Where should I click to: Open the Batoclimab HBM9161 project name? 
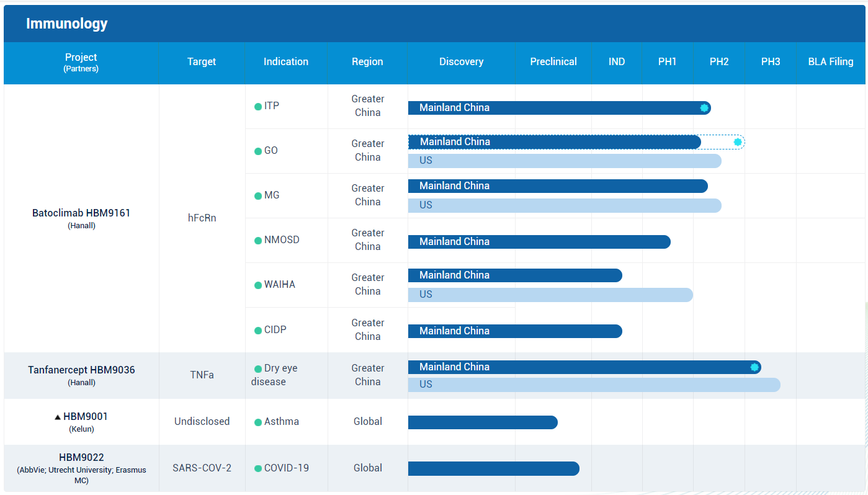(x=81, y=213)
